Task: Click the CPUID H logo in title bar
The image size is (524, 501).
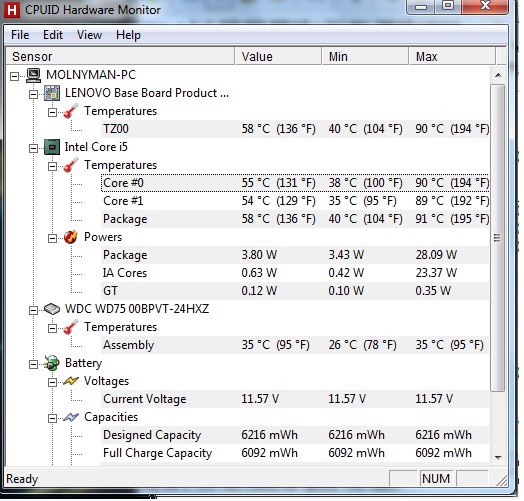Action: coord(12,10)
